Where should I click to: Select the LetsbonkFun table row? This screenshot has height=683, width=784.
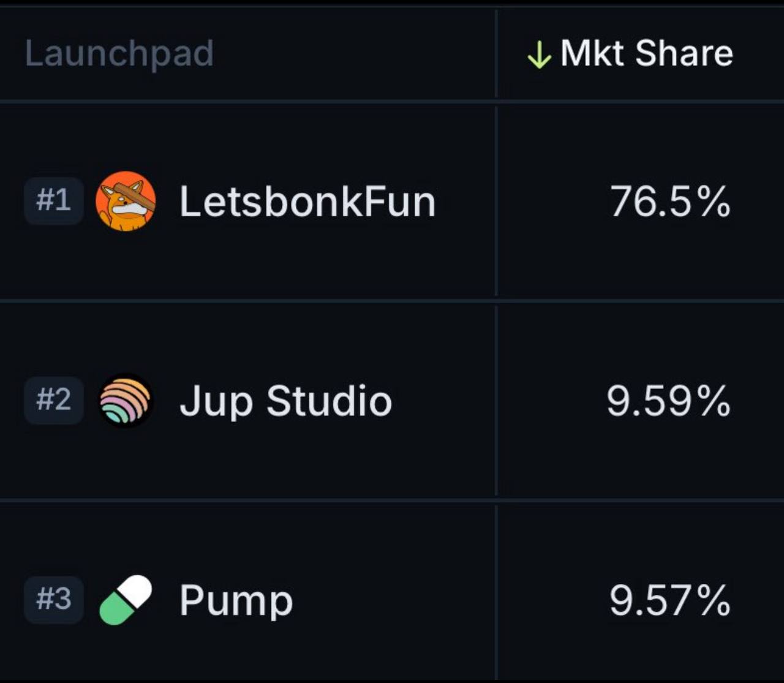[392, 202]
